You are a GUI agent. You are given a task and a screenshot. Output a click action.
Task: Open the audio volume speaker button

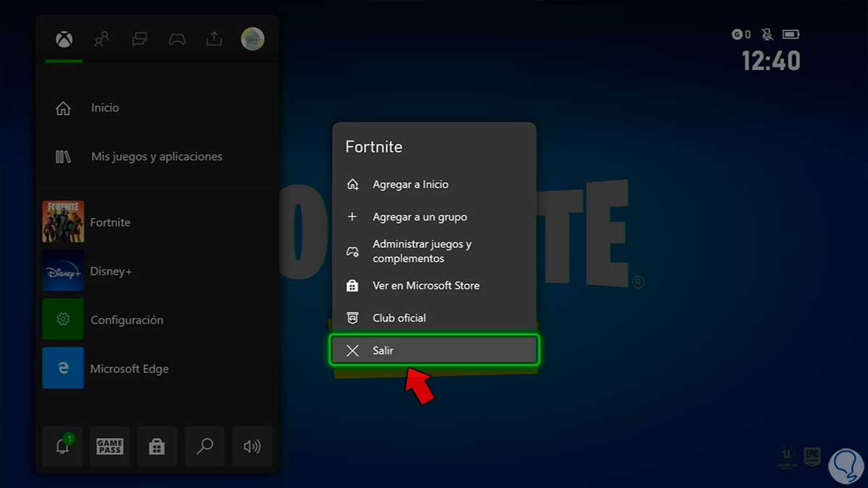coord(252,446)
